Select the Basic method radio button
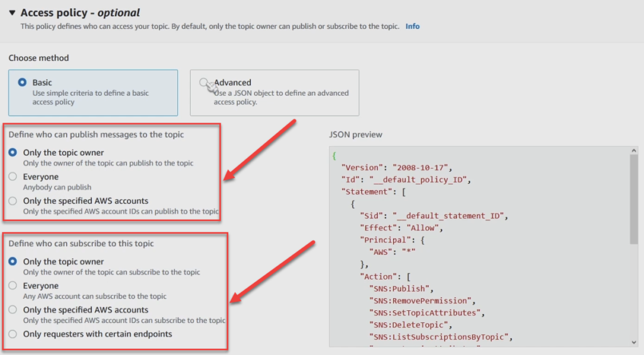Viewport: 644px width, 355px height. pos(23,82)
